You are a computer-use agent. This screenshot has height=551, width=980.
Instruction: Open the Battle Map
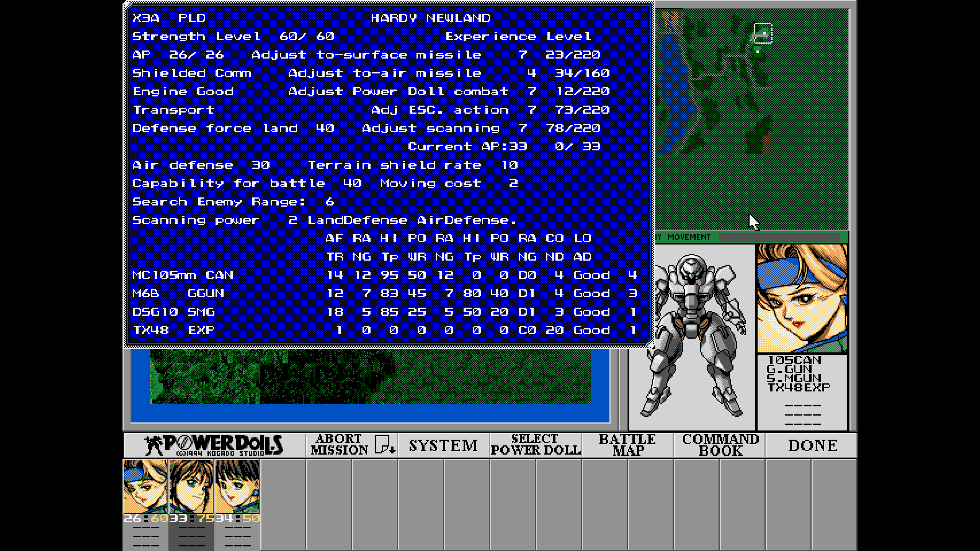pyautogui.click(x=627, y=445)
